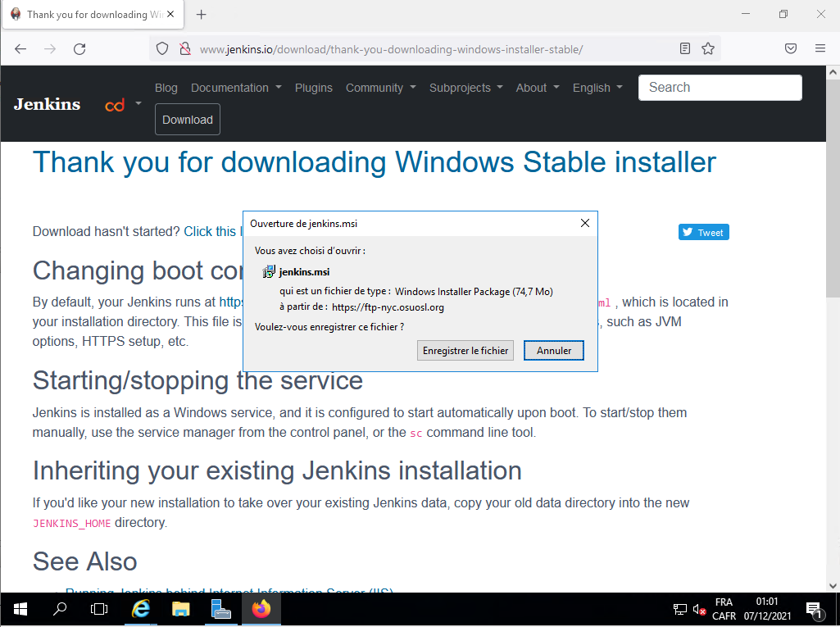Open Task View from the taskbar
Screen dimensions: 840x627
[x=99, y=609]
